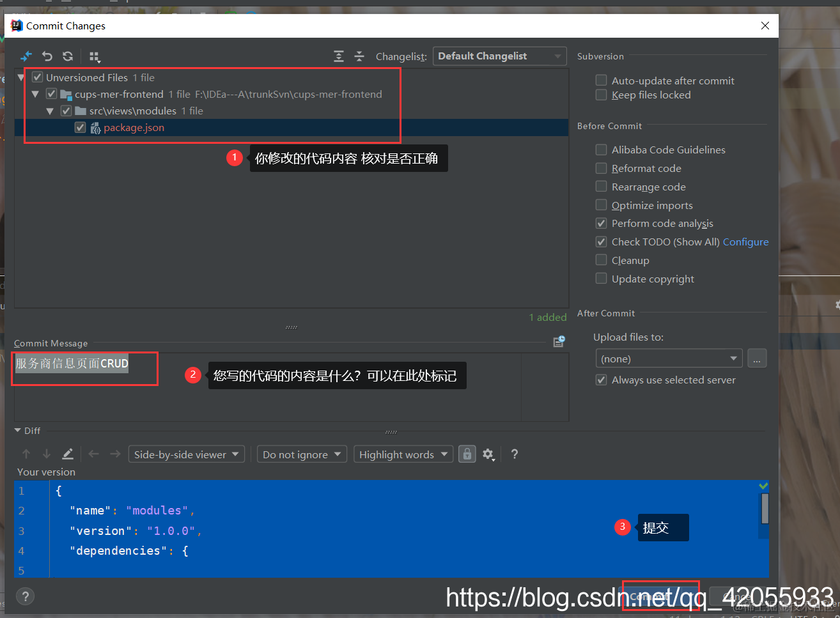This screenshot has width=840, height=618.
Task: Open the Upload files to dropdown
Action: point(669,359)
